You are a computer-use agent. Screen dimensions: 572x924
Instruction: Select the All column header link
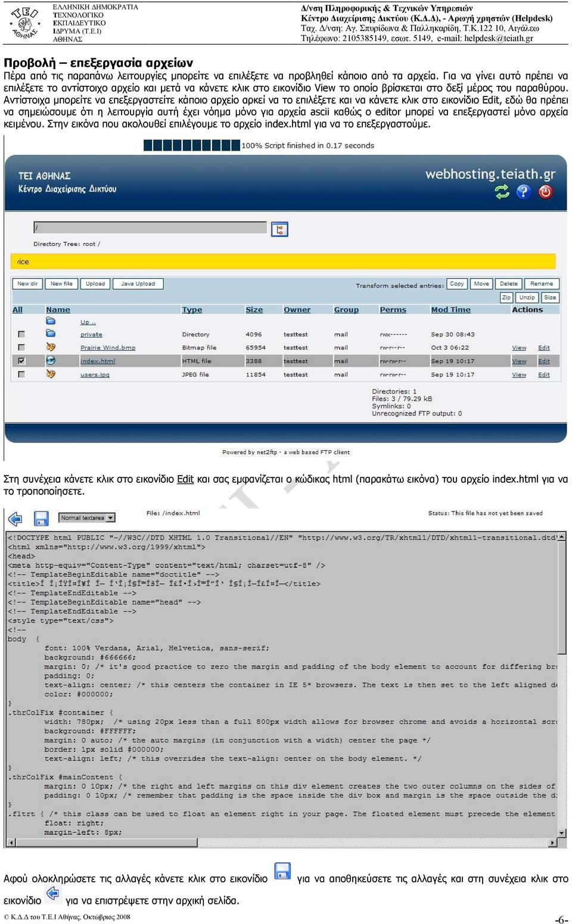[18, 310]
